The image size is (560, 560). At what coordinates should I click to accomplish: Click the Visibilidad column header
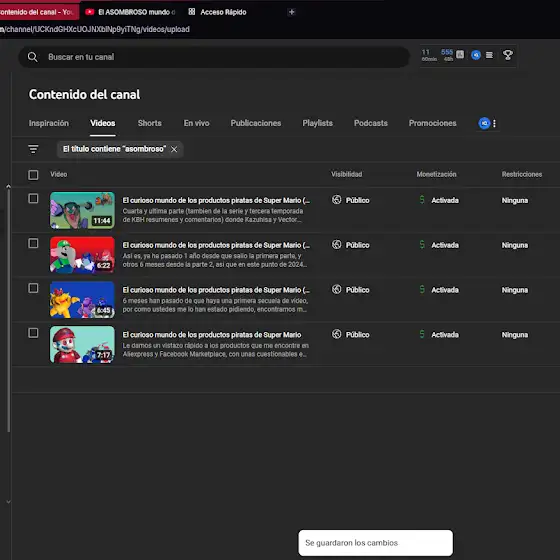pos(346,174)
